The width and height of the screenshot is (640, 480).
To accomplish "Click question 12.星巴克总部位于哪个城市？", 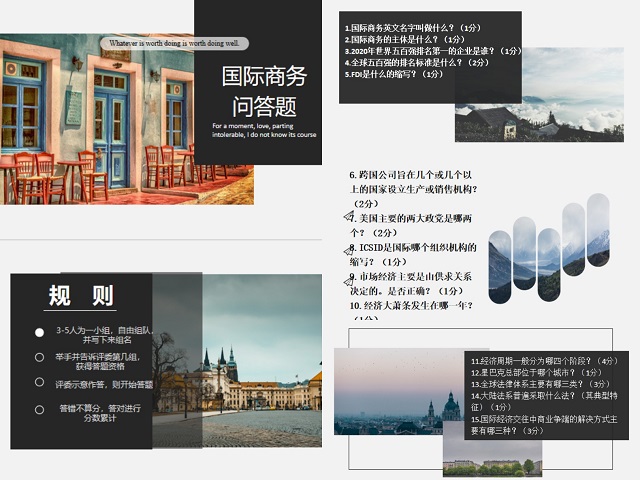I will pos(536,372).
